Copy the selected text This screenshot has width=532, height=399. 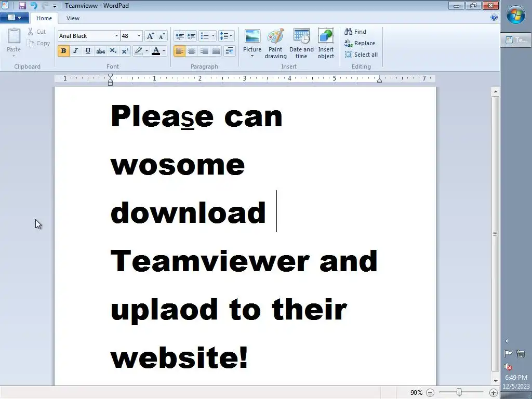(38, 43)
